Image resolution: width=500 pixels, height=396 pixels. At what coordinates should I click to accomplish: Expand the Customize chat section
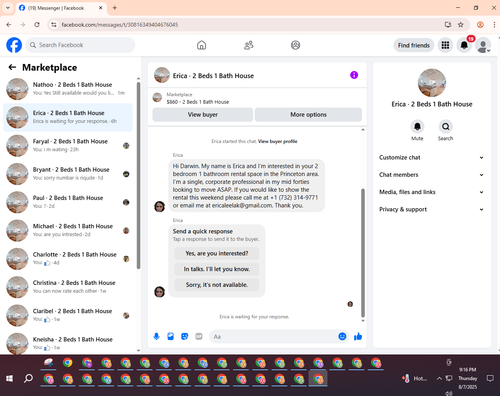click(432, 157)
